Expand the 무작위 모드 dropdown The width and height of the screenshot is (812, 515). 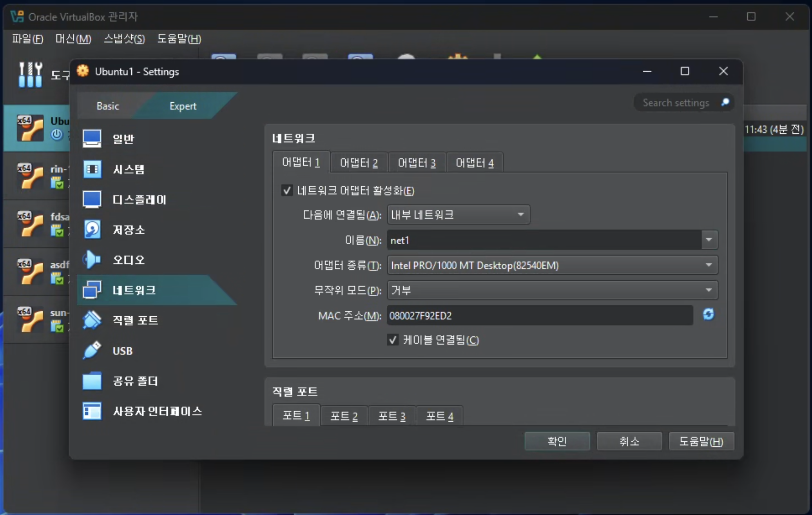[552, 290]
